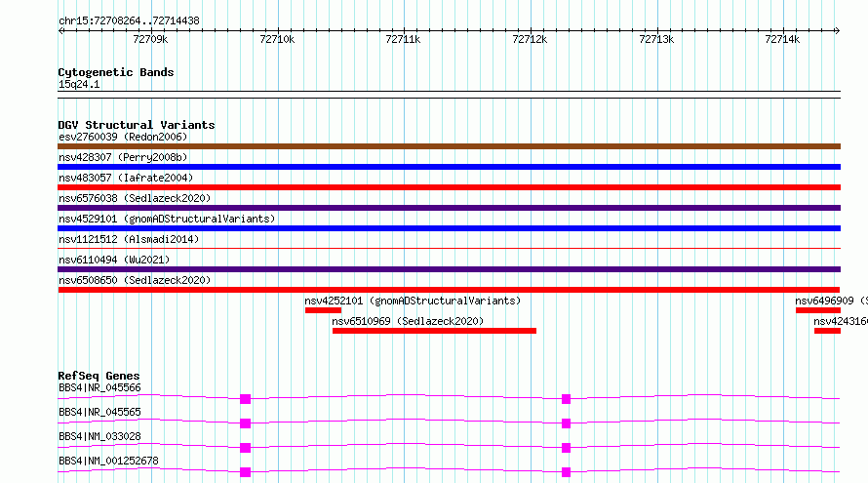This screenshot has height=483, width=868.
Task: Click BBS4|NR_045566 exon near 72712k
Action: (x=566, y=399)
